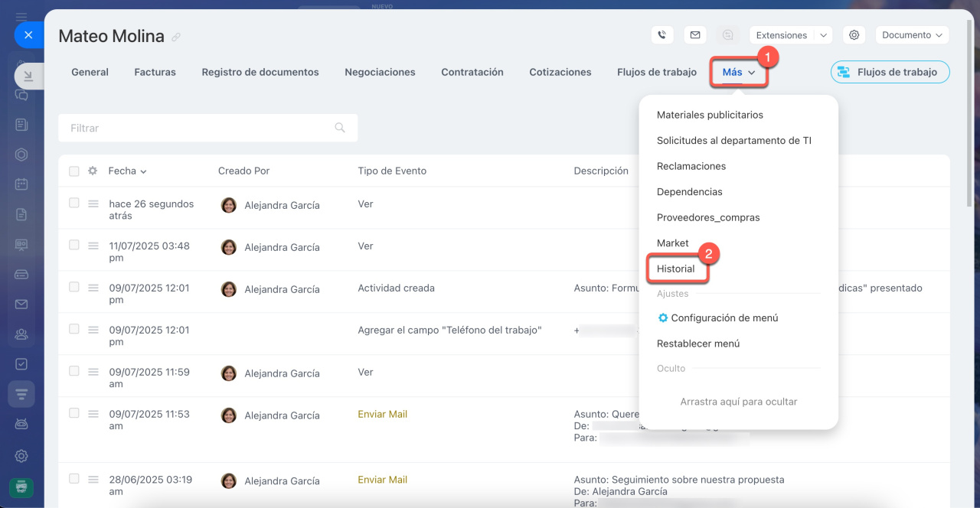Open the Documento dropdown
This screenshot has height=508, width=980.
tap(912, 35)
